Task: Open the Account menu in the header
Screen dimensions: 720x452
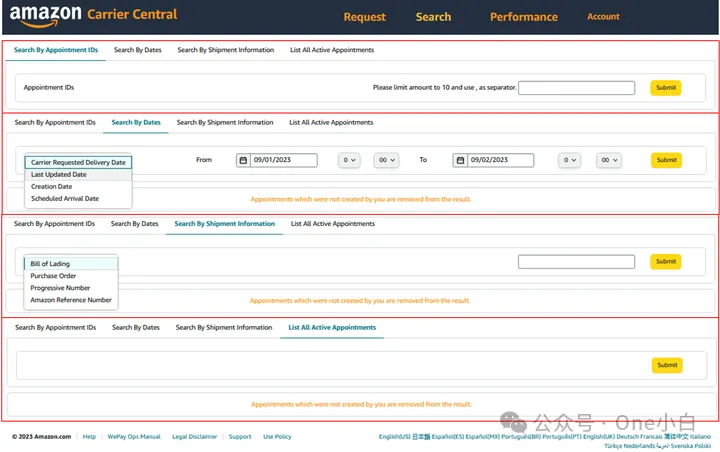Action: [x=603, y=17]
